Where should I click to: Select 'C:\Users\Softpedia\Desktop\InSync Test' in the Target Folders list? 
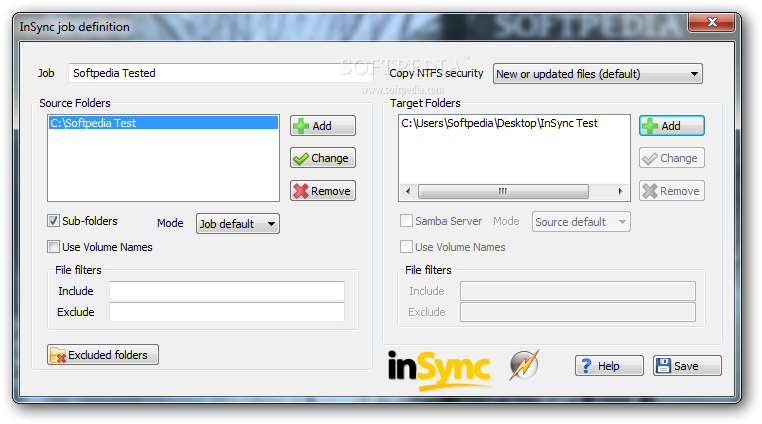pyautogui.click(x=500, y=123)
